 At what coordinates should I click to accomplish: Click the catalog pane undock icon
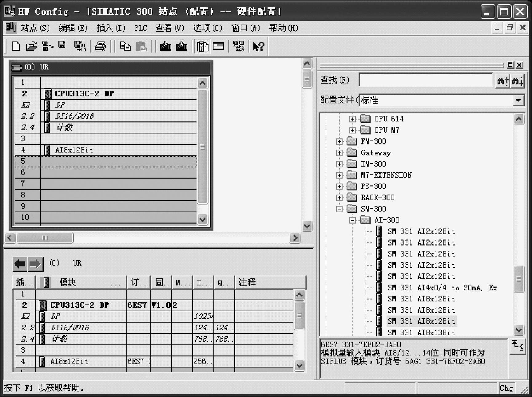[x=510, y=65]
